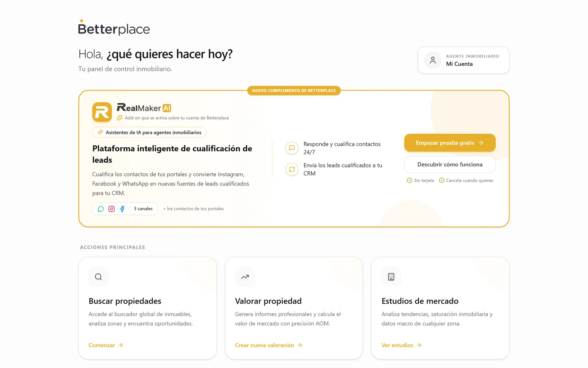The height and width of the screenshot is (368, 588).
Task: Click the RealMaker orange R app icon
Action: 102,112
